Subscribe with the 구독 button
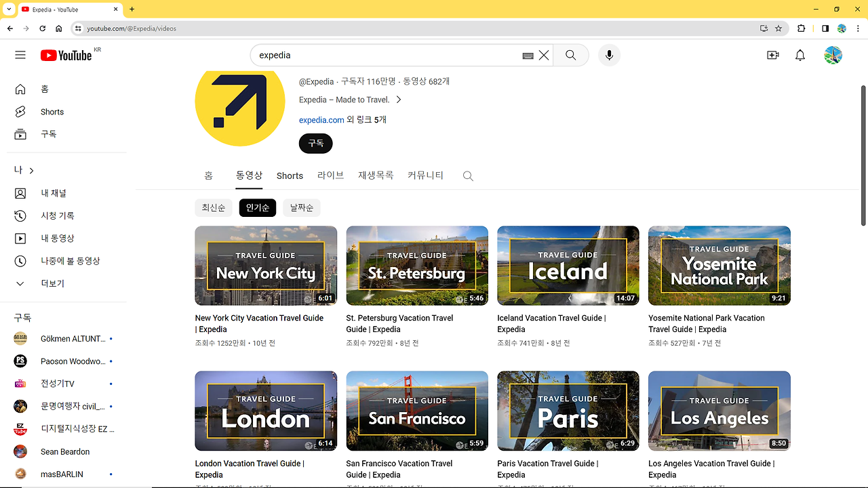Viewport: 868px width, 488px height. (316, 144)
